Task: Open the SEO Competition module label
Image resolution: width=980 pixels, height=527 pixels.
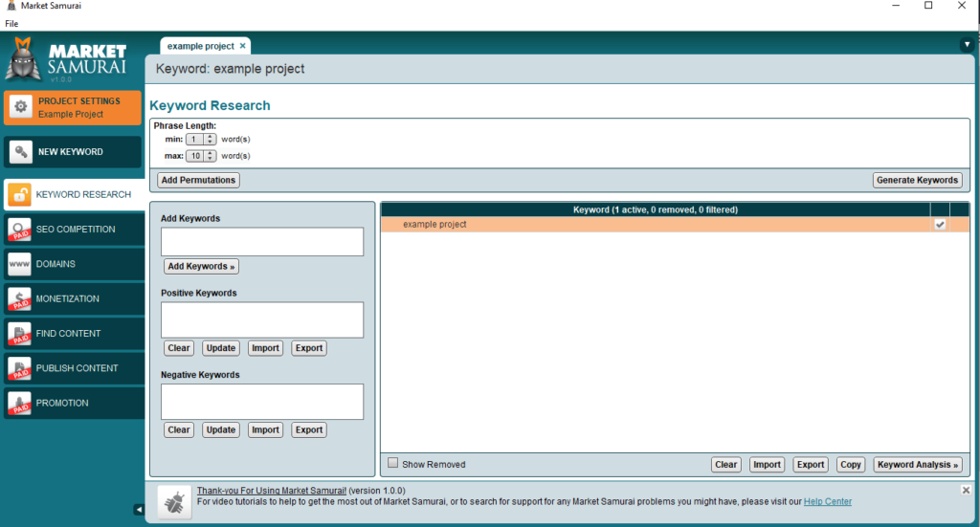Action: tap(76, 230)
